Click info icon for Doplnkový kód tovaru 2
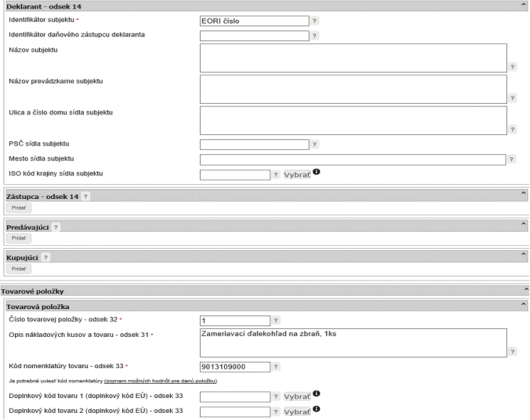530x420 pixels. [x=317, y=409]
